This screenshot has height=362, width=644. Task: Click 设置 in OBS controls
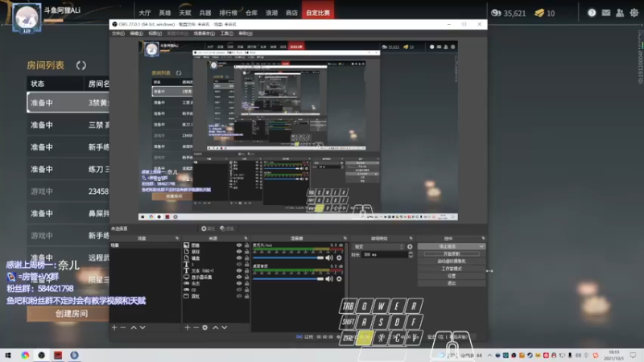pos(452,276)
